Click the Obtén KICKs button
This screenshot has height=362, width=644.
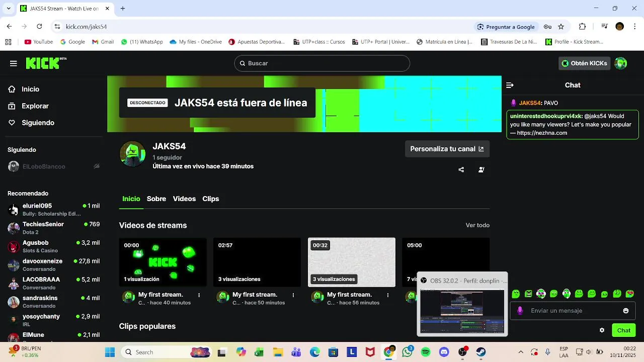pos(585,63)
